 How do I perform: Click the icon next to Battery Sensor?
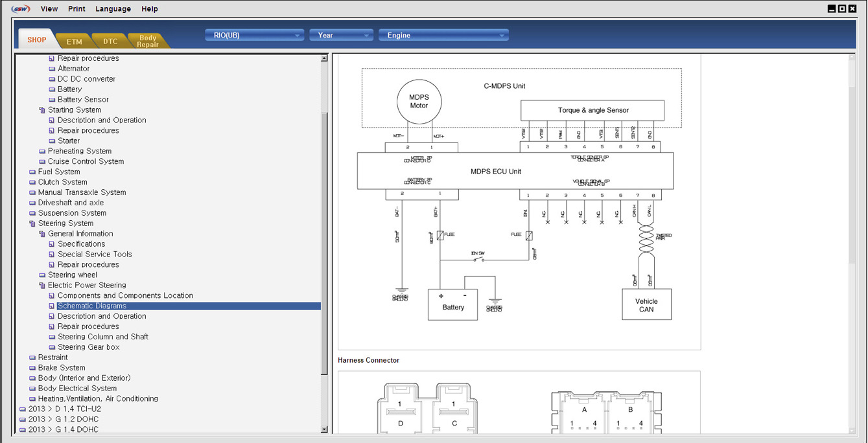[52, 100]
